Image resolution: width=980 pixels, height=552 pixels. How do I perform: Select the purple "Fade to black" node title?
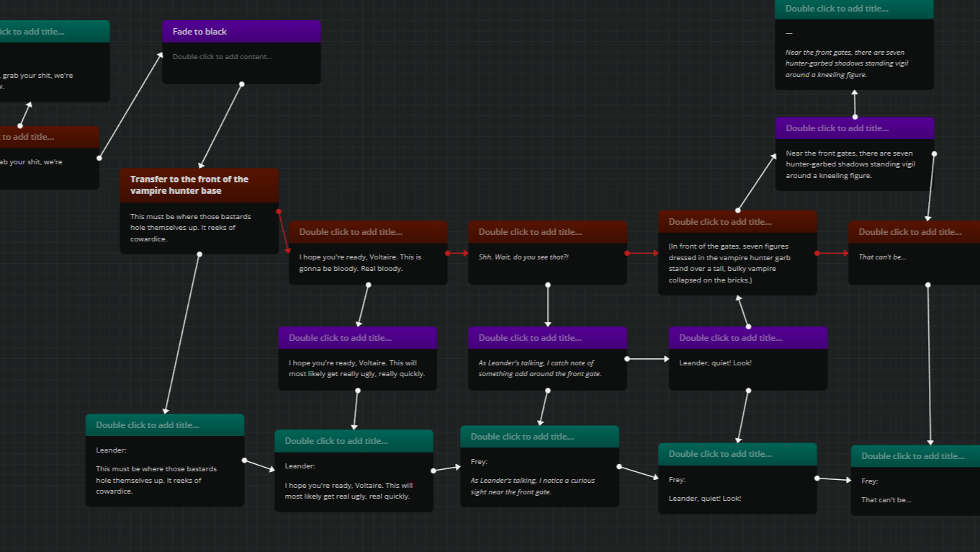coord(199,32)
